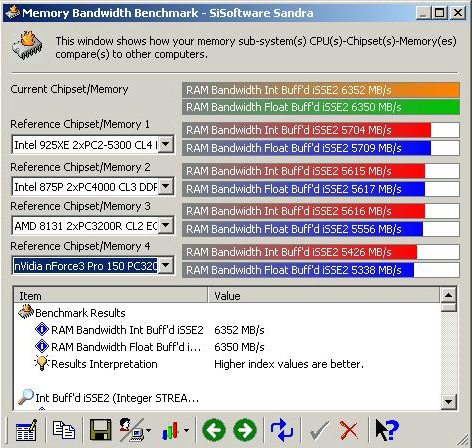Image resolution: width=472 pixels, height=448 pixels.
Task: Click the Reference Chipset/Memory 1 label
Action: pyautogui.click(x=80, y=124)
